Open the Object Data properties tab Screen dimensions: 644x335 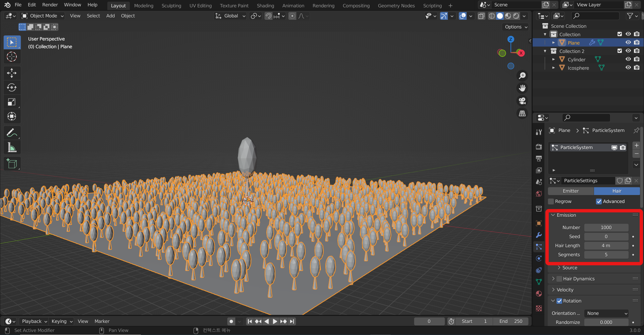coord(539,282)
